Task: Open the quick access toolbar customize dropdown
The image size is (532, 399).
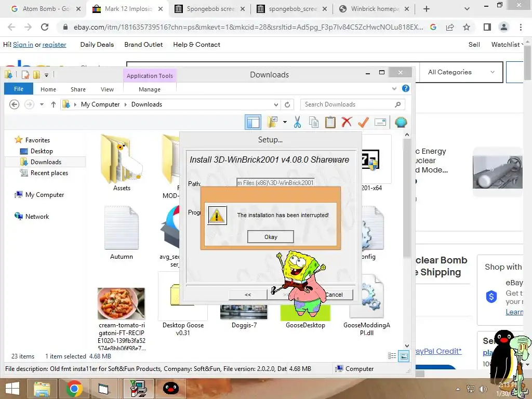Action: [46, 75]
